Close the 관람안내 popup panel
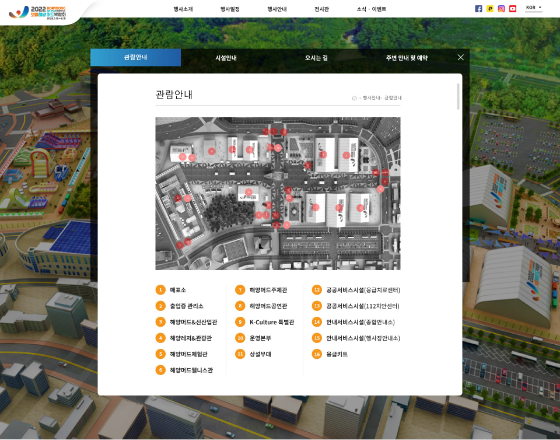 point(461,57)
